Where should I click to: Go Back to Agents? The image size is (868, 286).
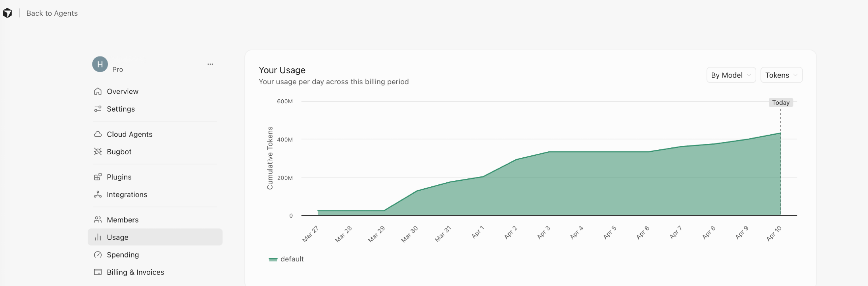(52, 13)
